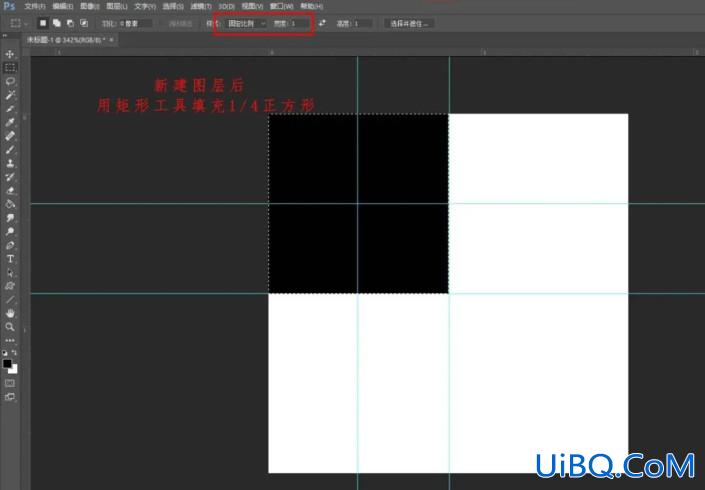Screen dimensions: 705x490
Task: Select the Rectangular Marquee tool
Action: point(10,68)
